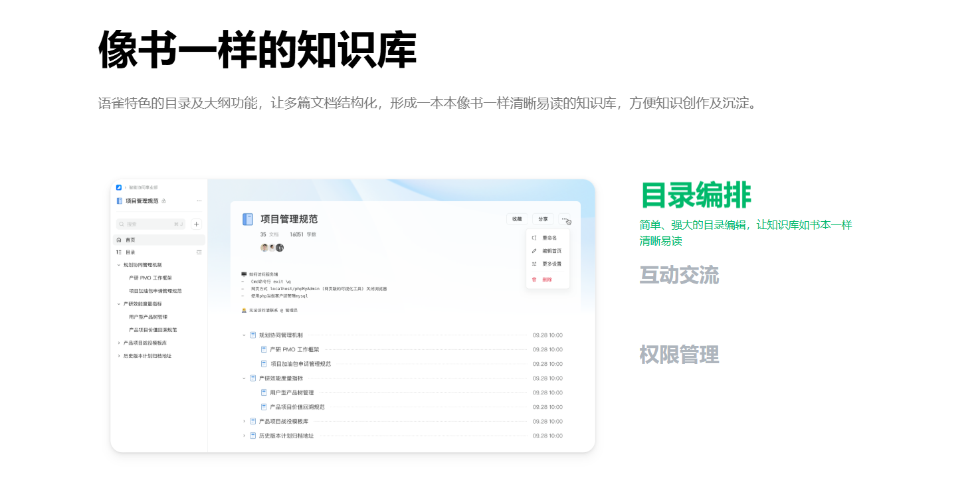The height and width of the screenshot is (502, 980).
Task: Collapse 规划协同管理机制 in the sidebar tree
Action: 119,265
